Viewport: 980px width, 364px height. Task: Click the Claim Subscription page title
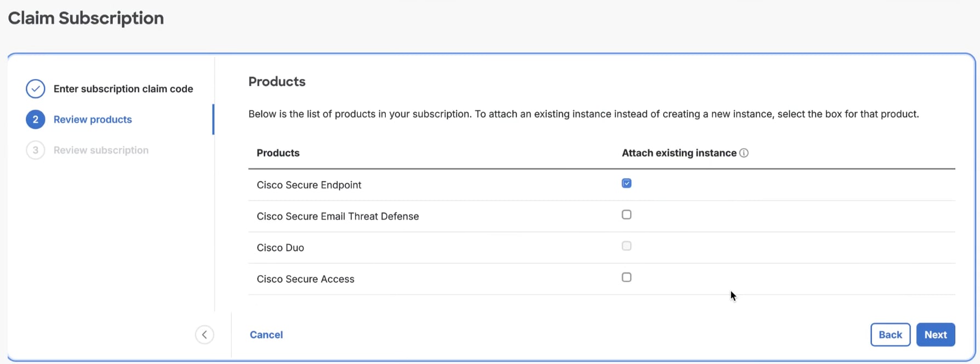[86, 18]
